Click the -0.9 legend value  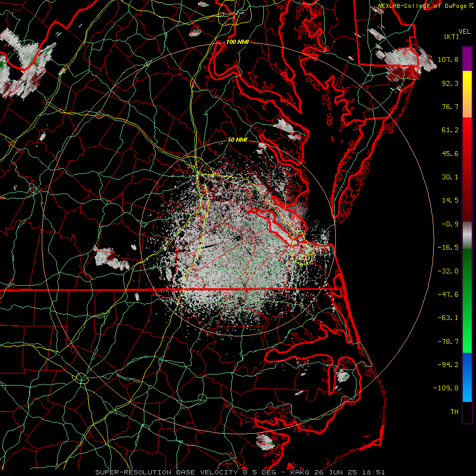point(450,224)
